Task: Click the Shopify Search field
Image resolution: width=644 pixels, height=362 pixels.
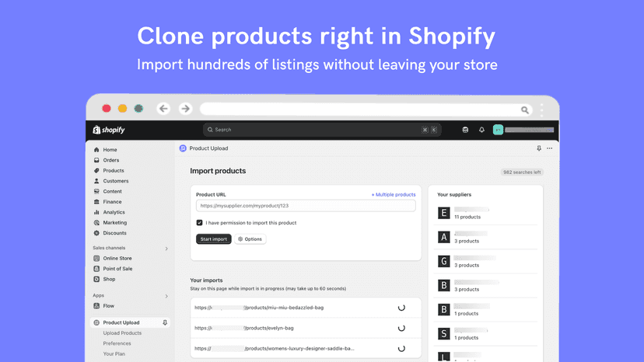Action: (322, 130)
